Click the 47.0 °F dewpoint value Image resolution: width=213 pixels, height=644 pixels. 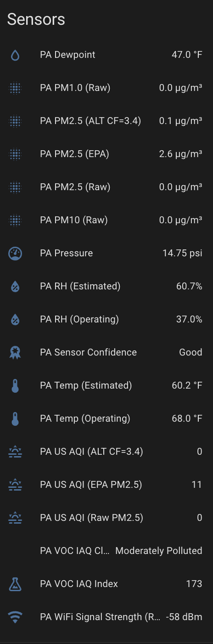pos(187,55)
